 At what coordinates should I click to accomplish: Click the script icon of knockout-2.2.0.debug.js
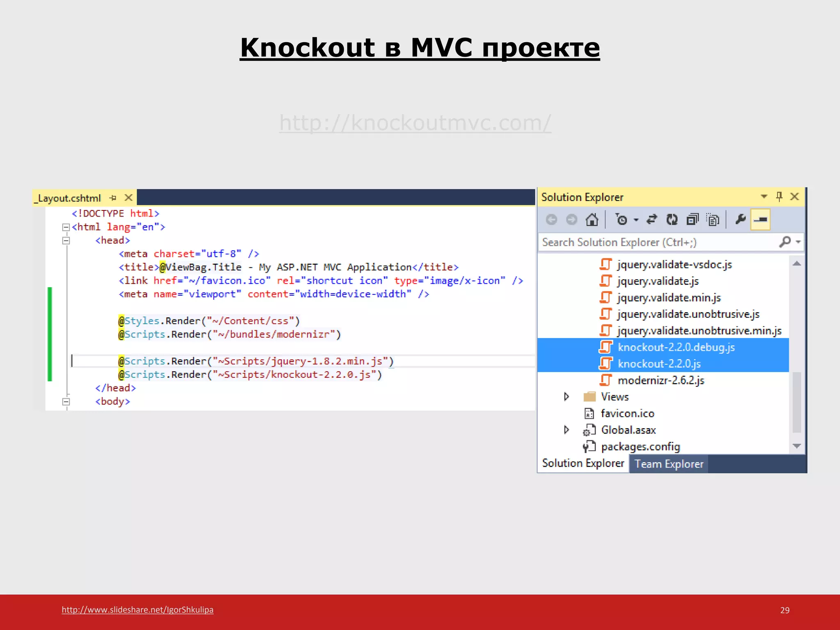pos(606,347)
